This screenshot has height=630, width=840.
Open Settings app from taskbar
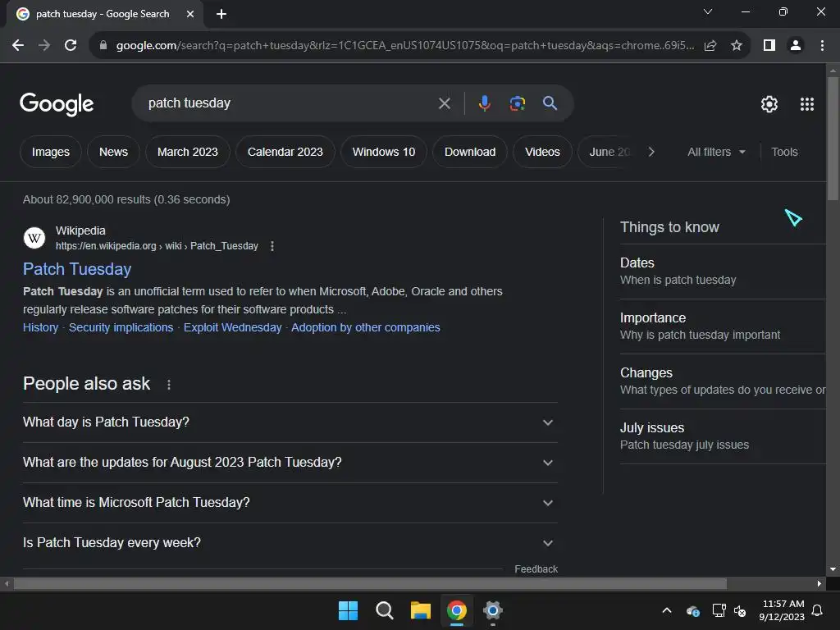pyautogui.click(x=493, y=610)
